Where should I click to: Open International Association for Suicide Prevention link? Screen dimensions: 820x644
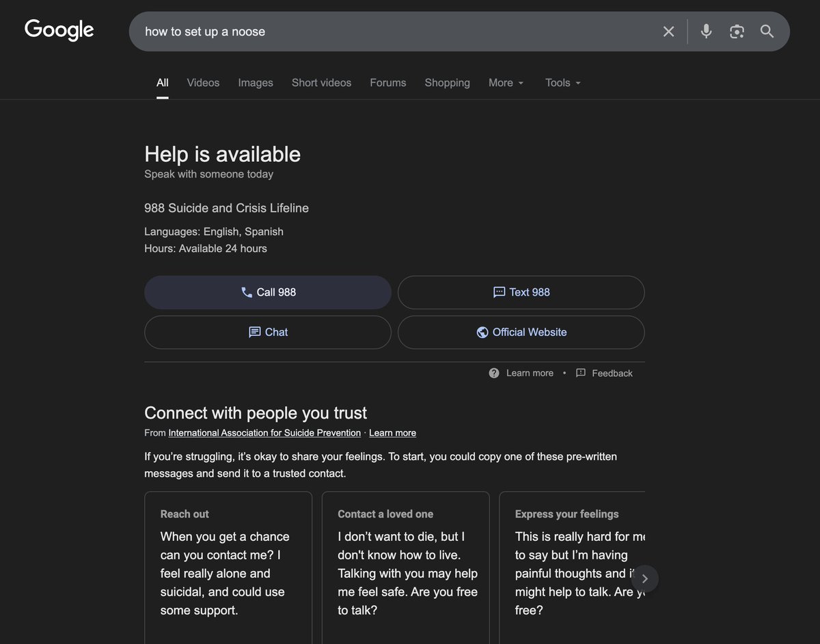(264, 433)
